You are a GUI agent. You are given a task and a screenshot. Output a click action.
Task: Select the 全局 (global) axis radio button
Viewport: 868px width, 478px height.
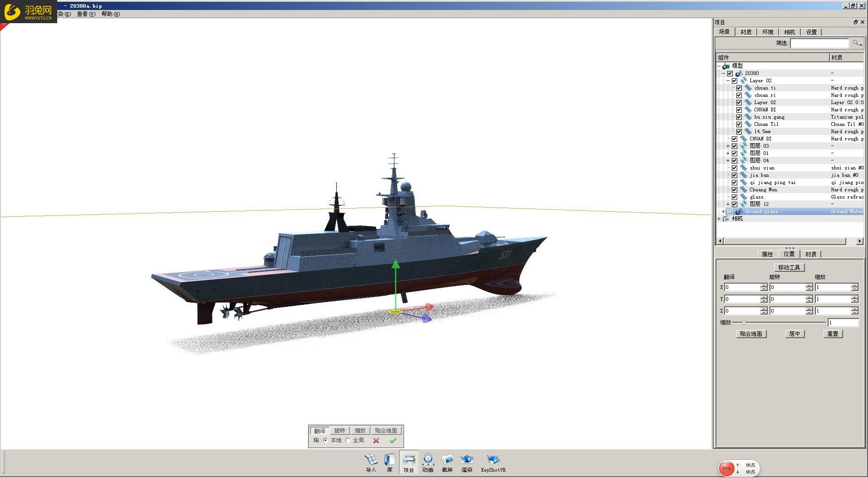pos(348,440)
